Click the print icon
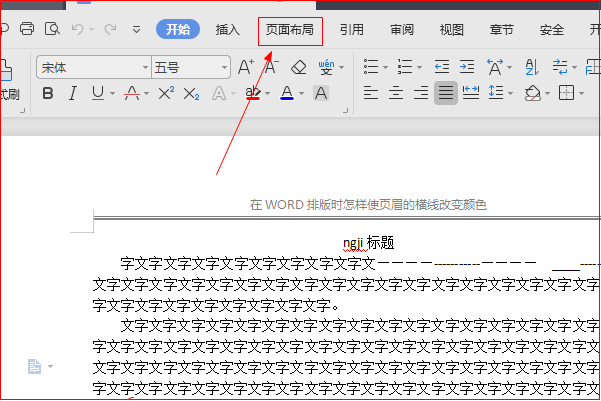Screen dimensions: 601x401 coord(27,29)
